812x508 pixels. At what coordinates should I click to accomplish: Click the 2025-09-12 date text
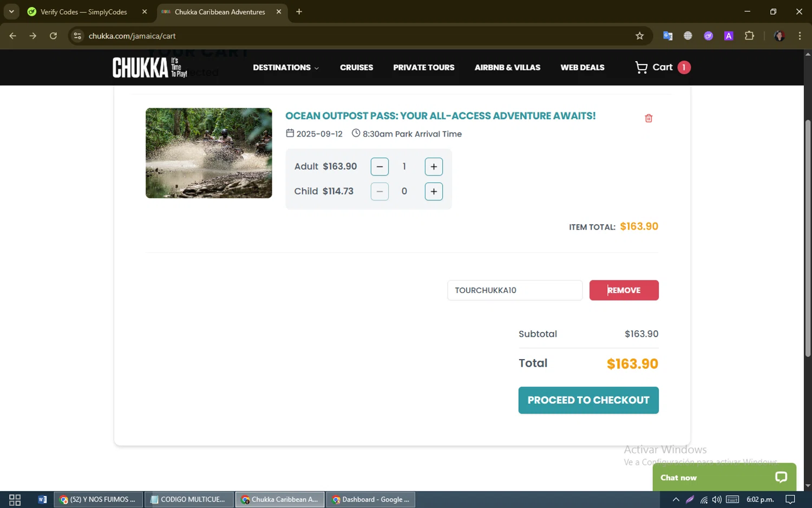click(x=319, y=134)
